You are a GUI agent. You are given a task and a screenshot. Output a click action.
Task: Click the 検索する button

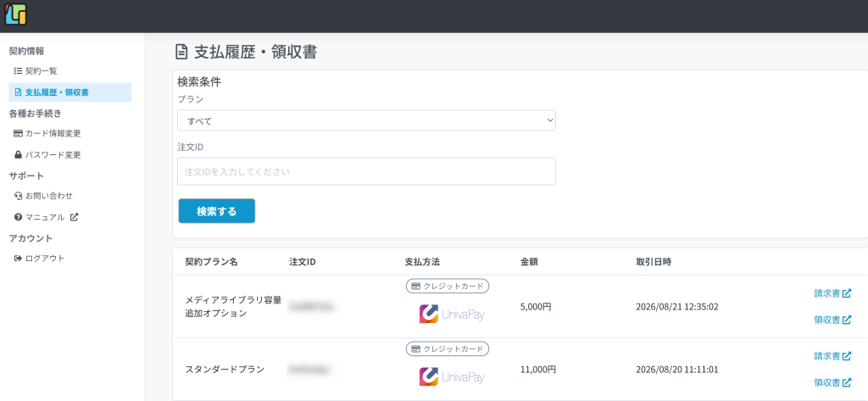(x=216, y=211)
